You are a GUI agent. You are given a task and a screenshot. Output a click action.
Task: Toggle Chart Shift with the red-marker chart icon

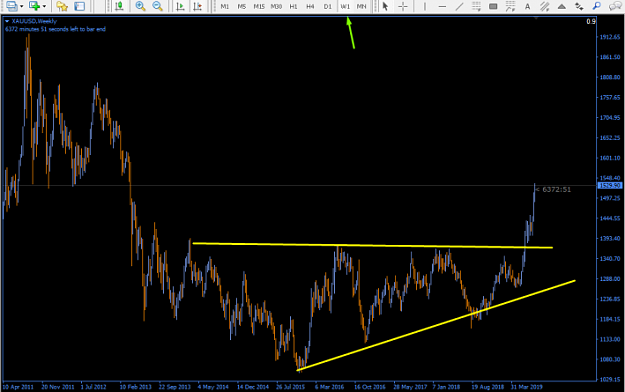coord(197,6)
